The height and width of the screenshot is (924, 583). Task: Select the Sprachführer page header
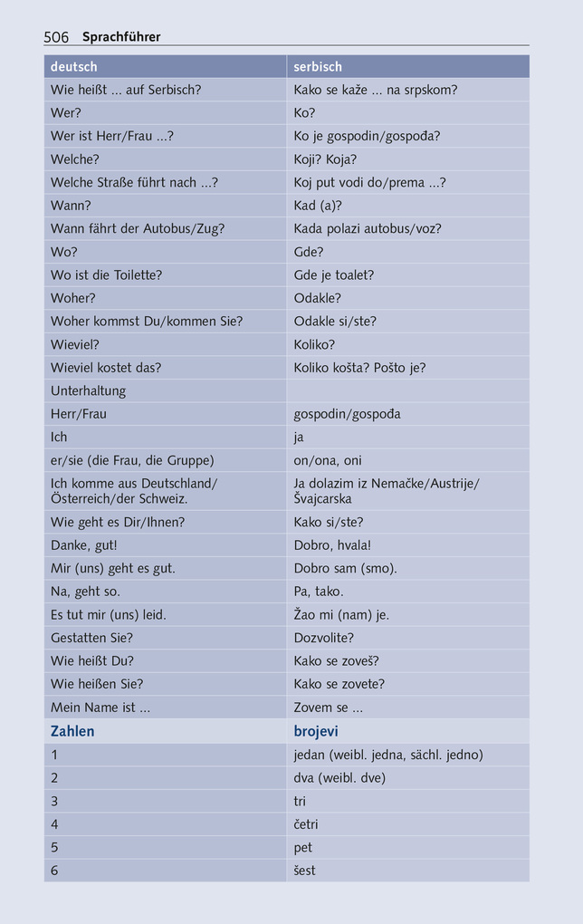click(x=121, y=37)
